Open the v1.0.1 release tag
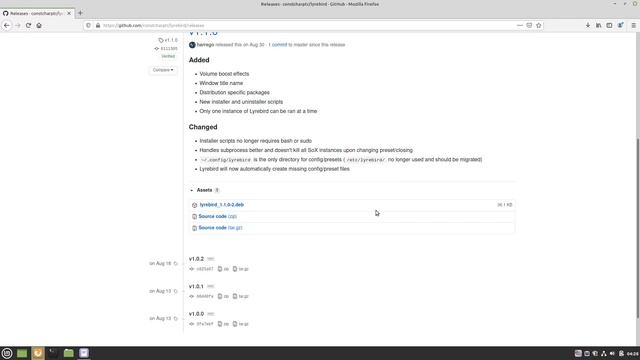 click(196, 287)
